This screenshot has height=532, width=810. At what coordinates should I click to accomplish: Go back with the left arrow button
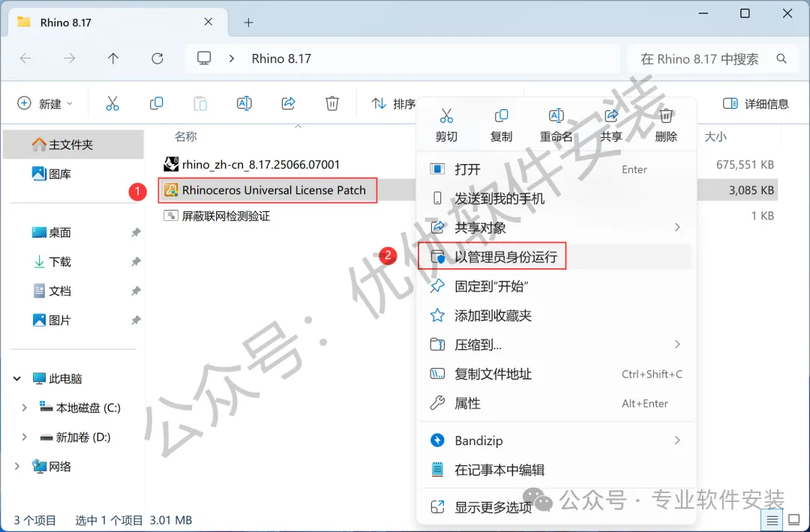[x=25, y=58]
